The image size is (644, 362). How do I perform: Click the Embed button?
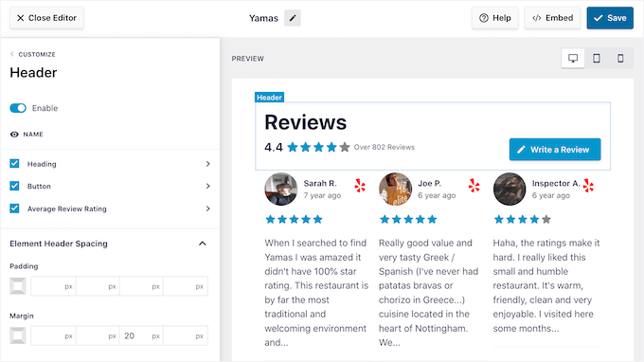(x=552, y=18)
